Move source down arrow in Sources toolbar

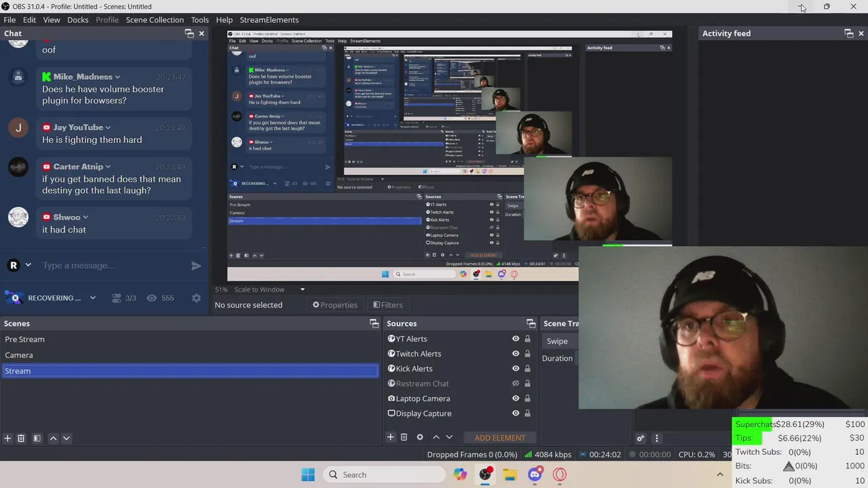tap(449, 437)
